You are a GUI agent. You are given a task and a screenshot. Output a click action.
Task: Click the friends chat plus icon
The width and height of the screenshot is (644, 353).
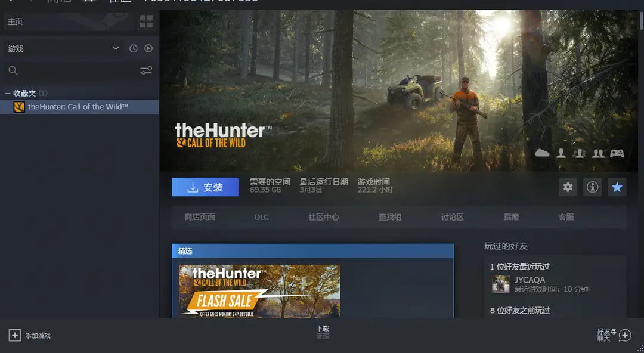coord(625,335)
